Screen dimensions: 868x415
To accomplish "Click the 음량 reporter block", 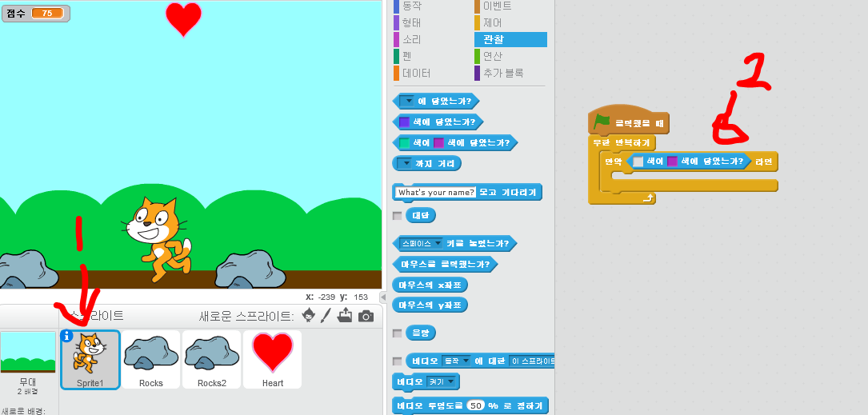I will 421,333.
